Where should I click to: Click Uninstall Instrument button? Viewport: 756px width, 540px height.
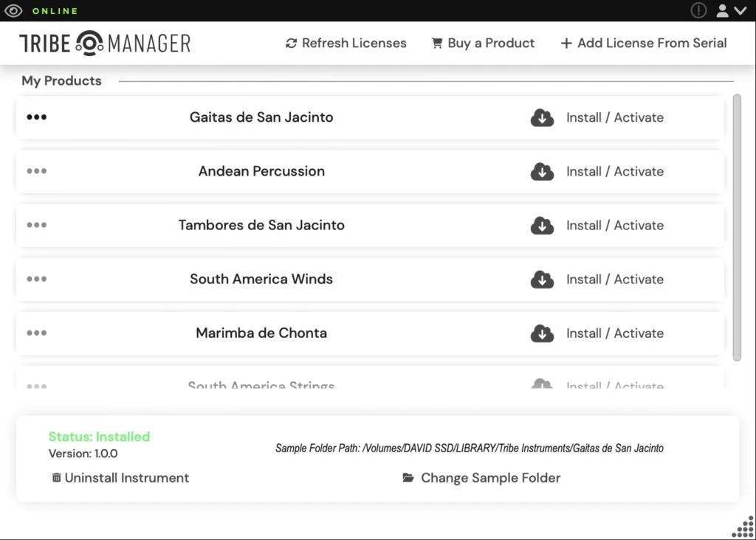[120, 477]
